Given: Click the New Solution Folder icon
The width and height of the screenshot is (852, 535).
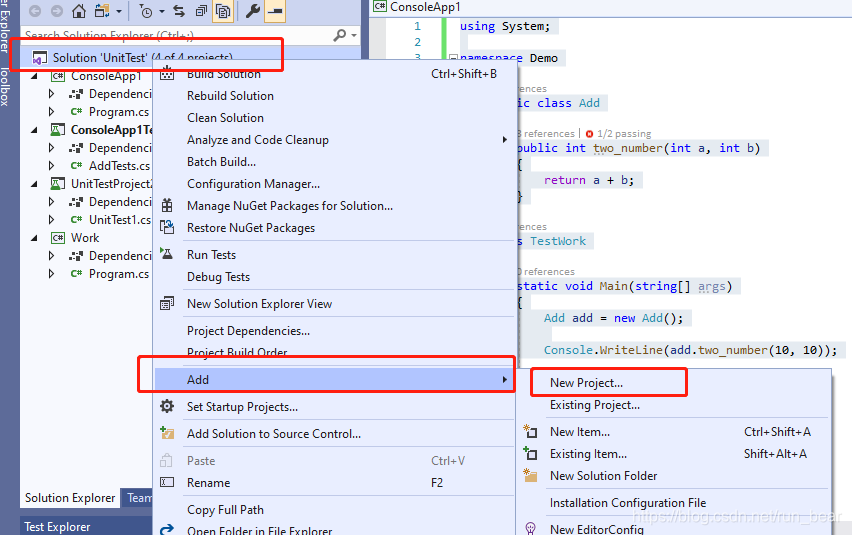Looking at the screenshot, I should (x=530, y=475).
